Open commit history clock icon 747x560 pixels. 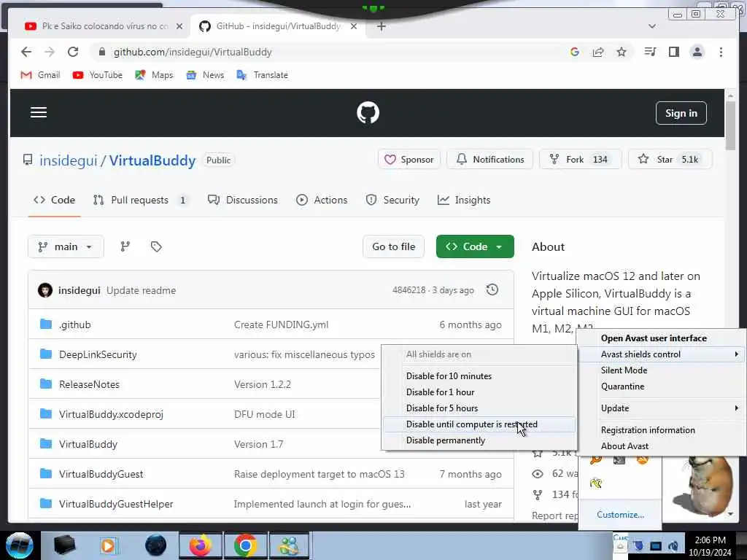492,289
